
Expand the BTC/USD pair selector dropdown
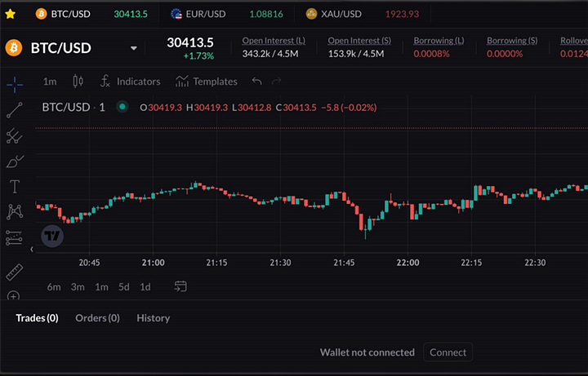133,48
